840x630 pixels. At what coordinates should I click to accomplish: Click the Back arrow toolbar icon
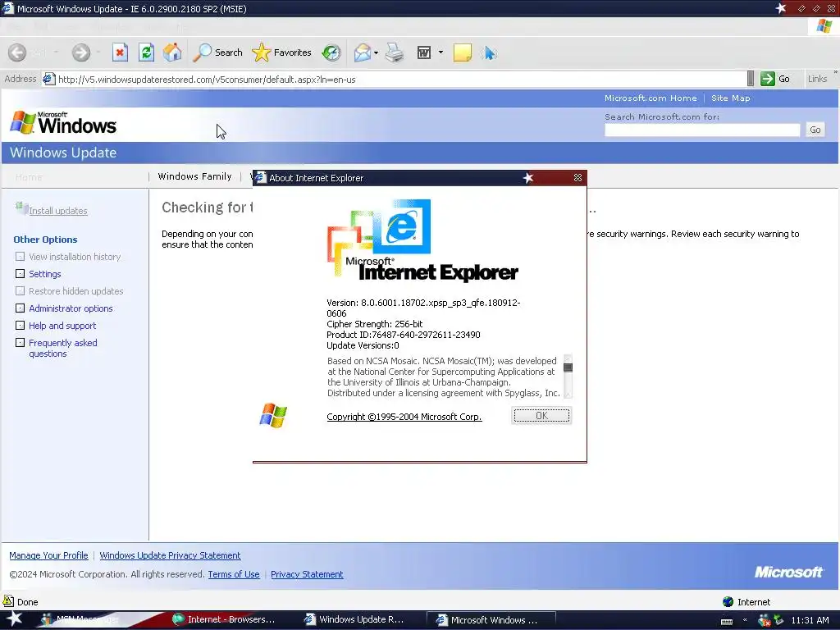click(x=17, y=52)
